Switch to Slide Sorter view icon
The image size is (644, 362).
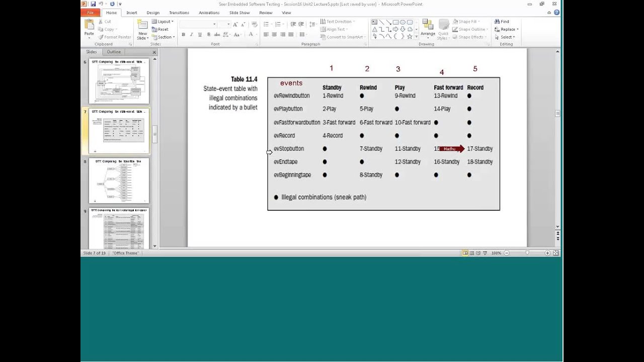pos(471,253)
